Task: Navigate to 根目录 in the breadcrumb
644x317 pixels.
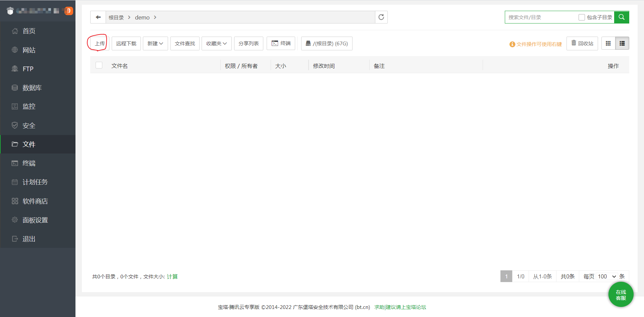Action: tap(116, 17)
